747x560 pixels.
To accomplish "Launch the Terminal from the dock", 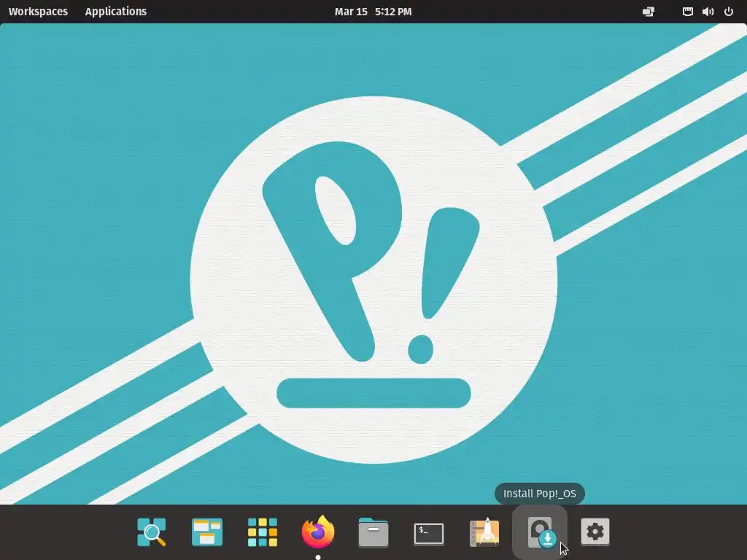I will tap(429, 534).
